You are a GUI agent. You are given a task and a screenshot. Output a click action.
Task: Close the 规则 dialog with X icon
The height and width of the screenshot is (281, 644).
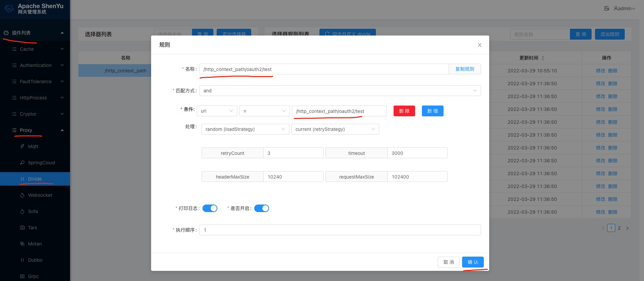(x=479, y=45)
